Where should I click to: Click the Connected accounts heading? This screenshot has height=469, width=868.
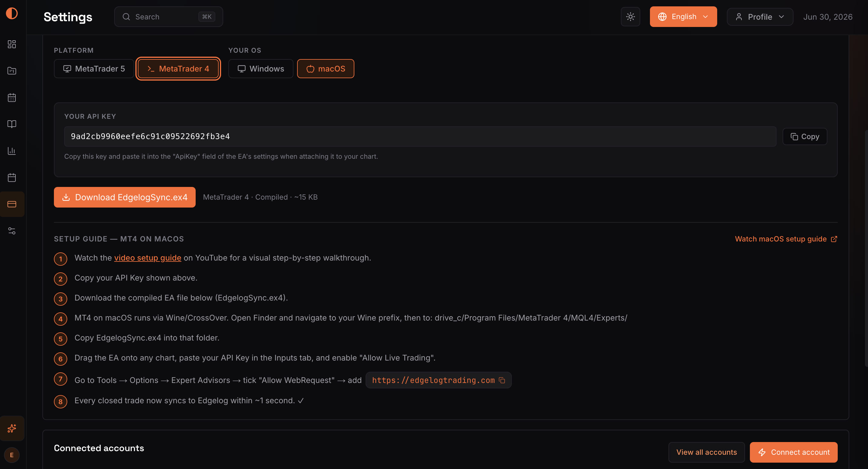99,448
